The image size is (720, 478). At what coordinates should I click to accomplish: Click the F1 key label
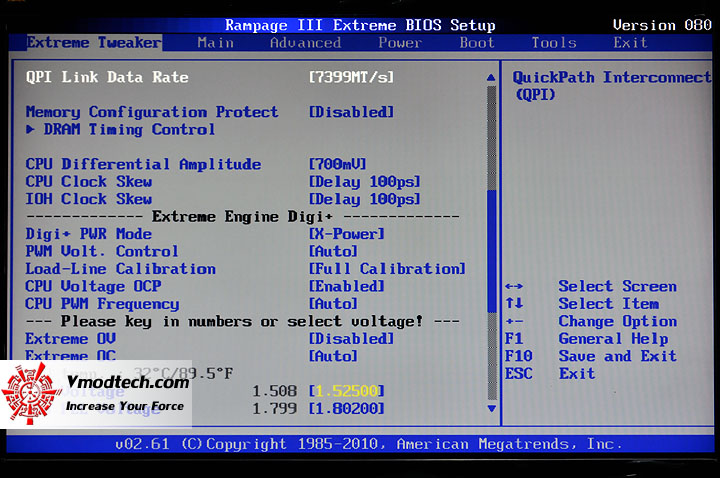pyautogui.click(x=514, y=338)
